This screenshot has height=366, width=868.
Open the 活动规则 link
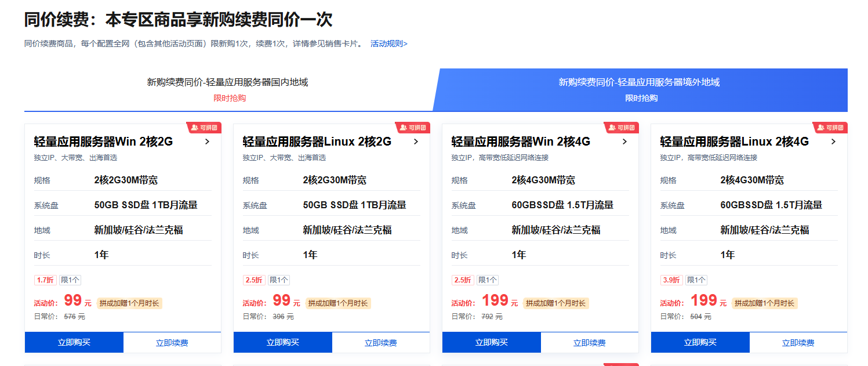[388, 44]
